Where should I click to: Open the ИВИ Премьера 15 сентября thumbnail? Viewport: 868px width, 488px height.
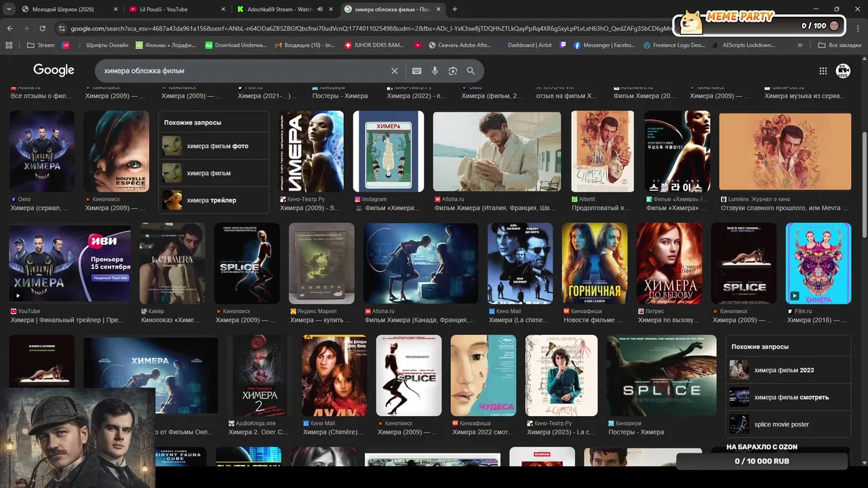pos(70,263)
